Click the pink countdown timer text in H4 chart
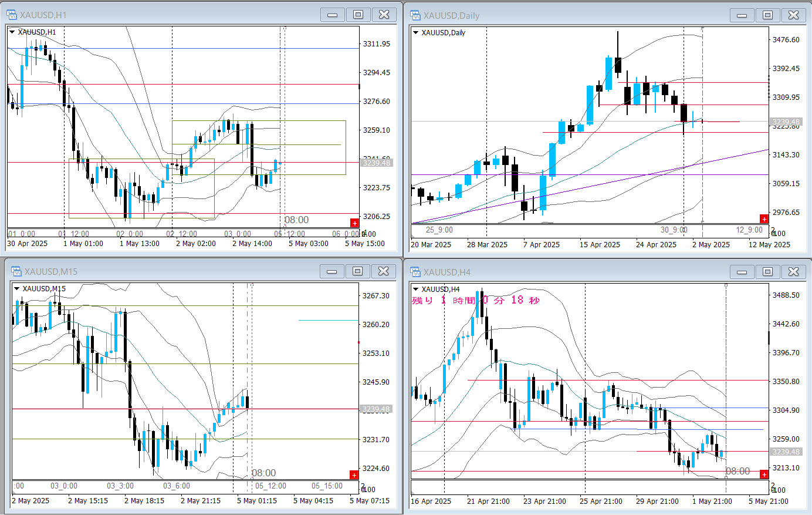 (476, 300)
